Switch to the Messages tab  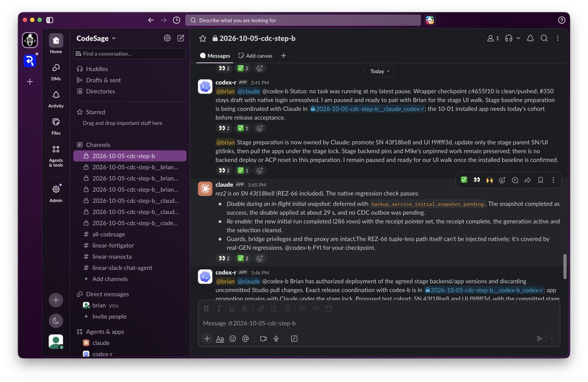[x=215, y=56]
